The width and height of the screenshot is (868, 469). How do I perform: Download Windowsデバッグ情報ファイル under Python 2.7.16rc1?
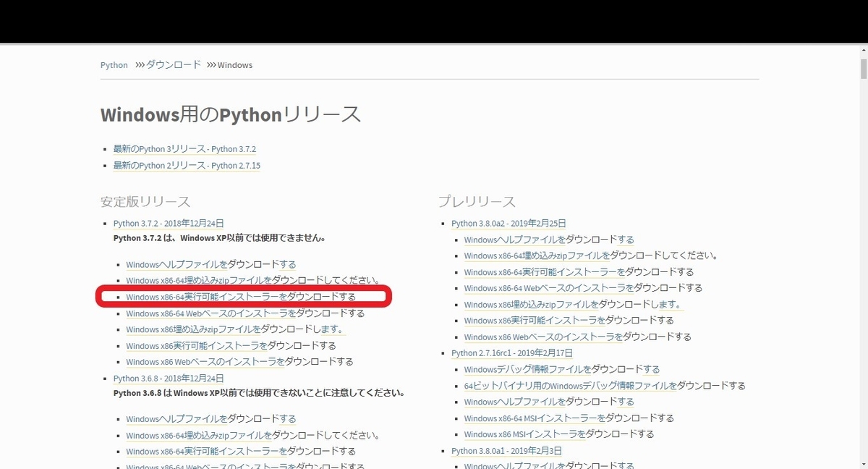tap(562, 369)
